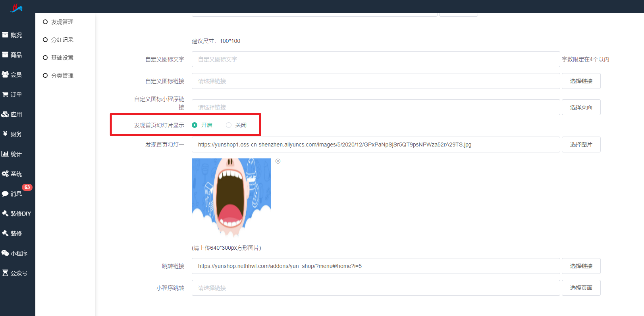This screenshot has height=316, width=644.
Task: Focus the 自定义图标链接 input field
Action: pos(376,81)
